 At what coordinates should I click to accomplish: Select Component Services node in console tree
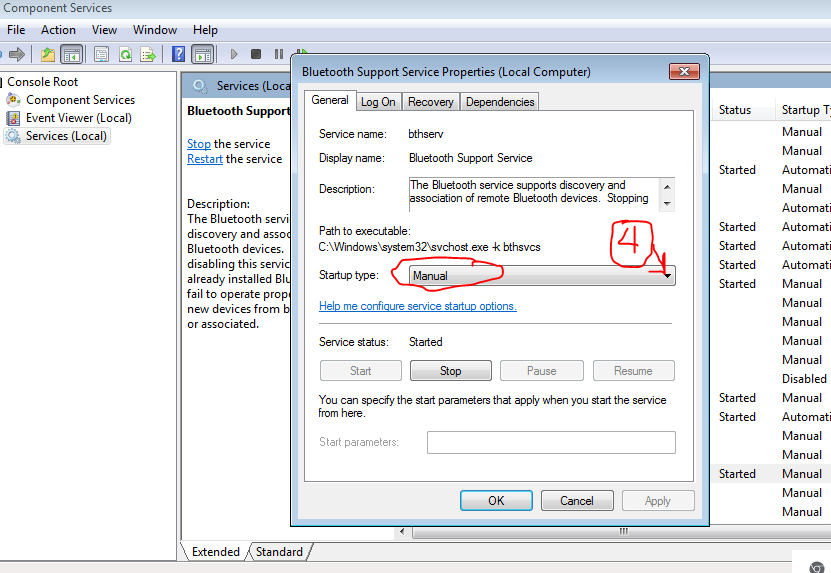point(81,100)
